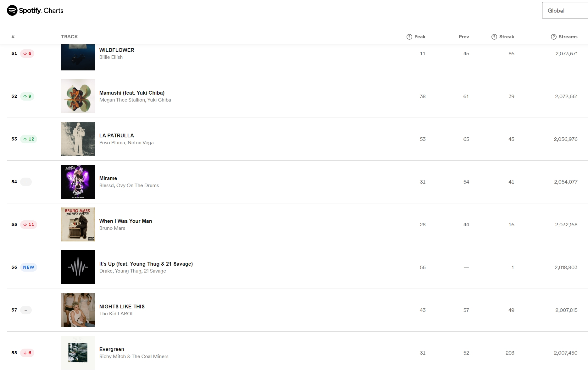Open Mamushi album cover thumbnail
The width and height of the screenshot is (588, 370).
pos(78,96)
